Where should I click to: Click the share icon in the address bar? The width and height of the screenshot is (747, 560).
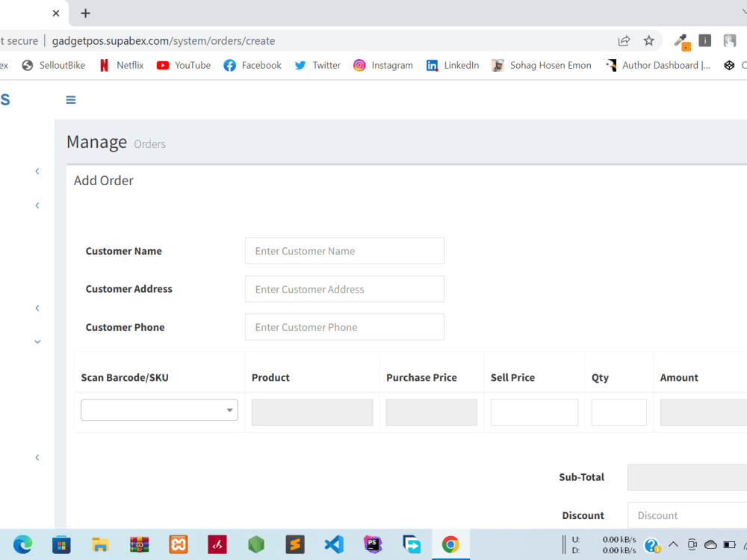click(x=624, y=41)
